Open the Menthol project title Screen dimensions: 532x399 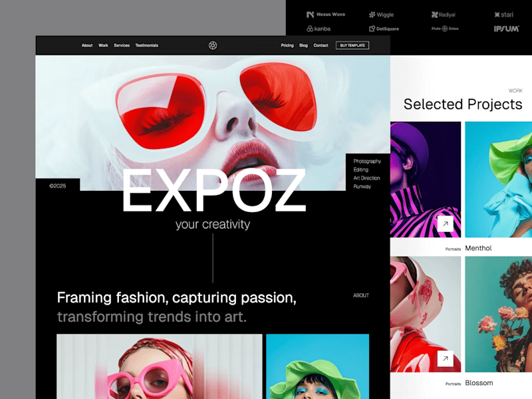pos(478,248)
